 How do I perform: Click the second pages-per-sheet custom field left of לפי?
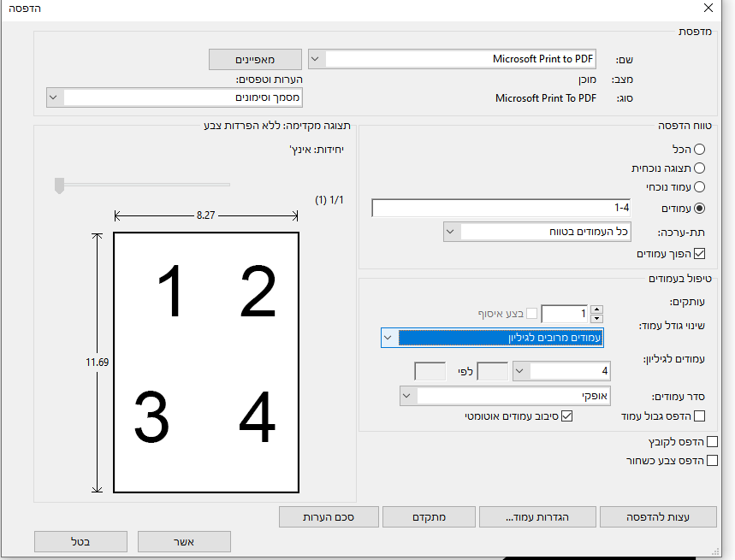(x=430, y=371)
